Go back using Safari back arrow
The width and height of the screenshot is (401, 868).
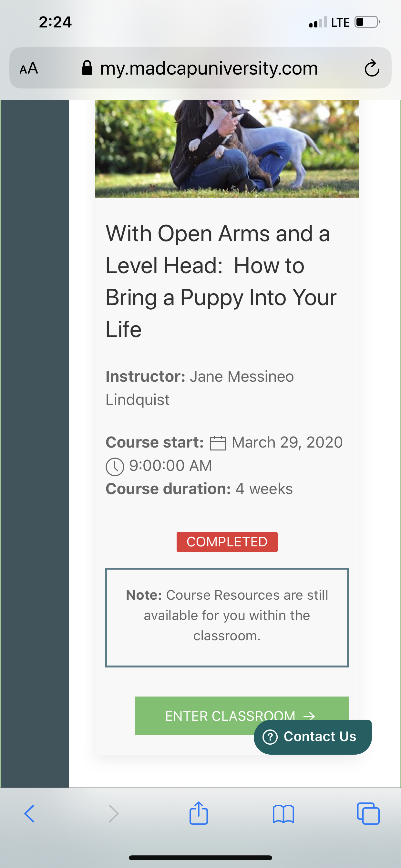[30, 814]
